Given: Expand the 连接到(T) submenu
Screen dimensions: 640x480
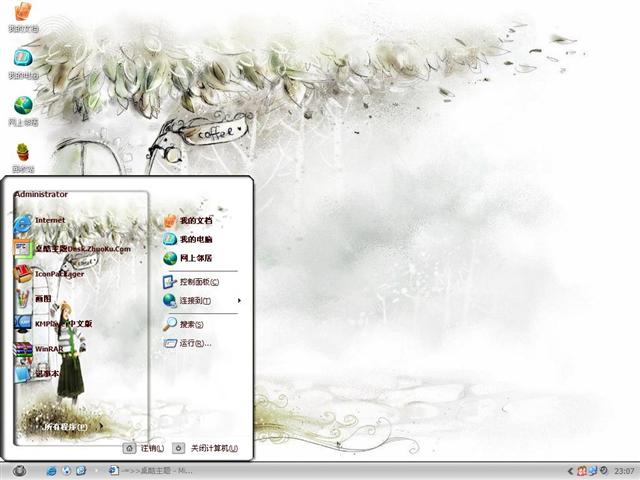Looking at the screenshot, I should coord(202,301).
